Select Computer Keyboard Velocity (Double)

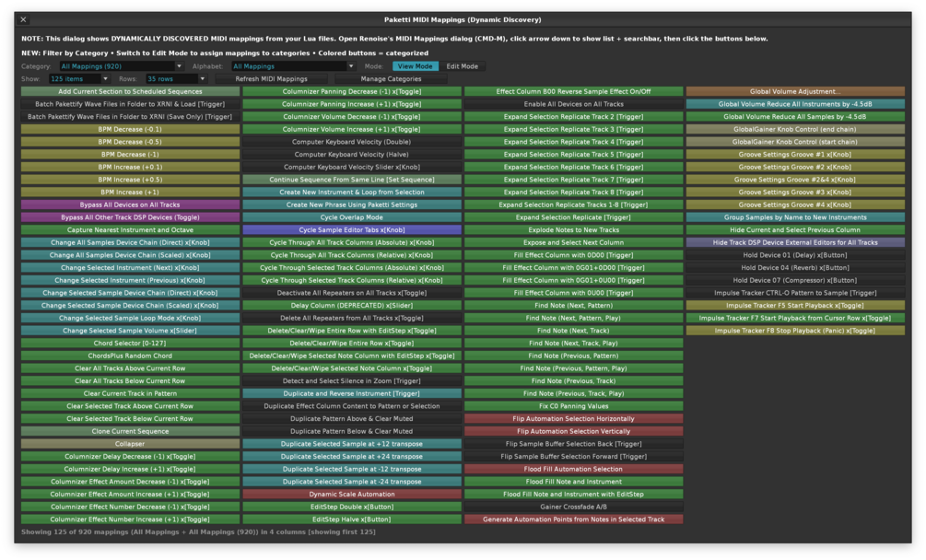352,142
